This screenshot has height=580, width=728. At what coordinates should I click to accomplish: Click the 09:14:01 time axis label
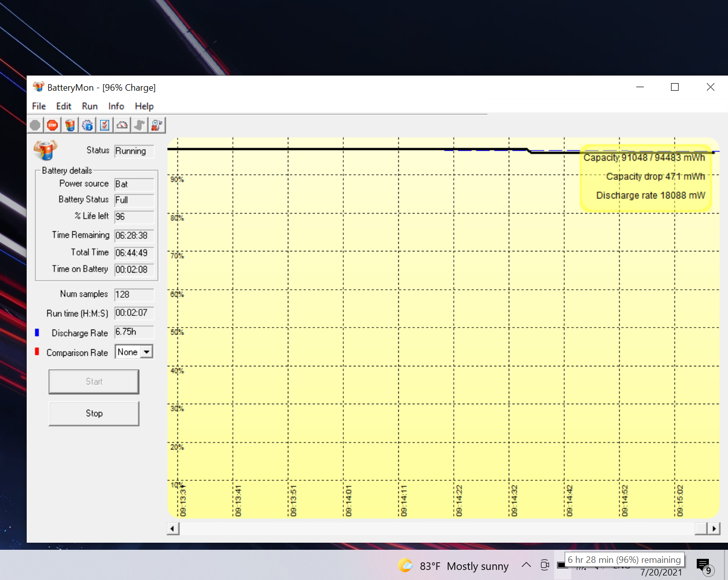[x=349, y=501]
